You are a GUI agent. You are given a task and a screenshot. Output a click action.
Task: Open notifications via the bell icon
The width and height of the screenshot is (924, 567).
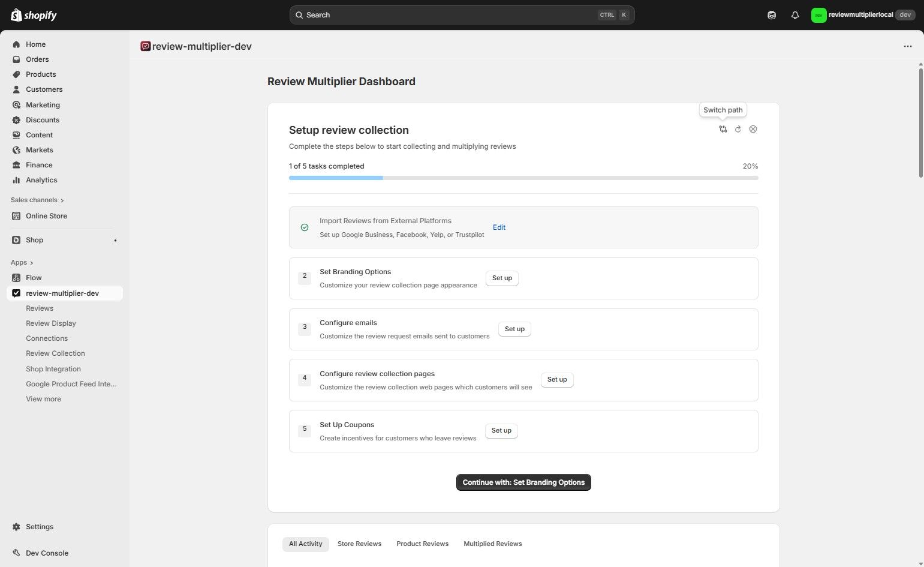click(795, 14)
